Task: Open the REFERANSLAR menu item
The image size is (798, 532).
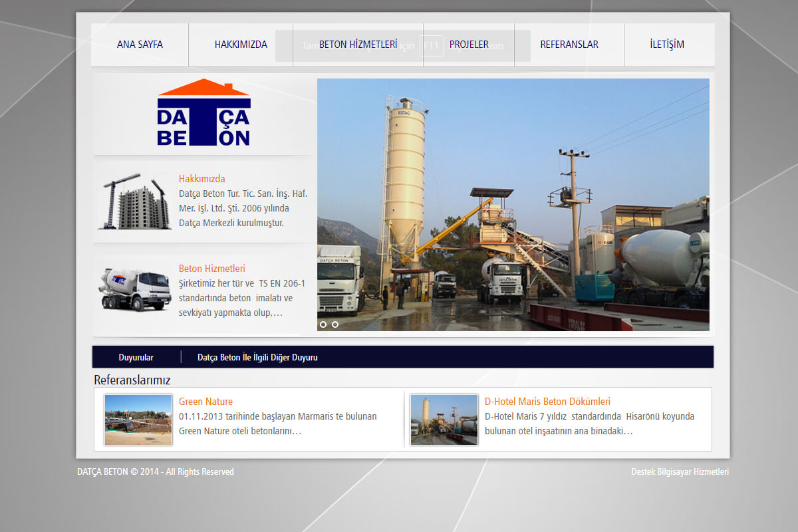Action: (569, 45)
